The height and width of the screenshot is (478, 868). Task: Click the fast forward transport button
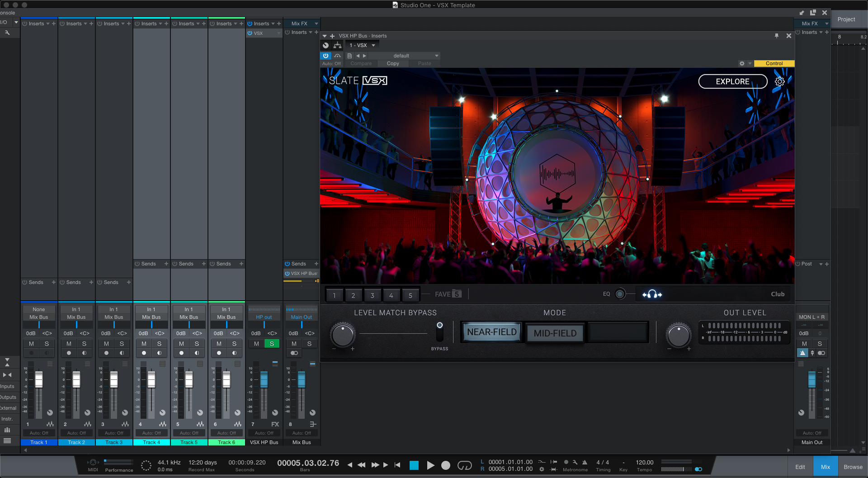point(375,465)
